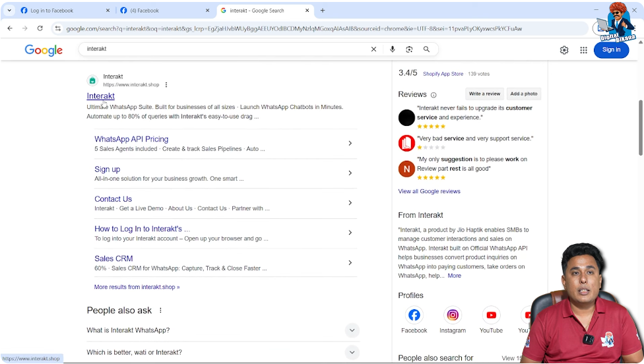This screenshot has height=364, width=644.
Task: Click red reviewer avatar of bad service review
Action: (406, 143)
